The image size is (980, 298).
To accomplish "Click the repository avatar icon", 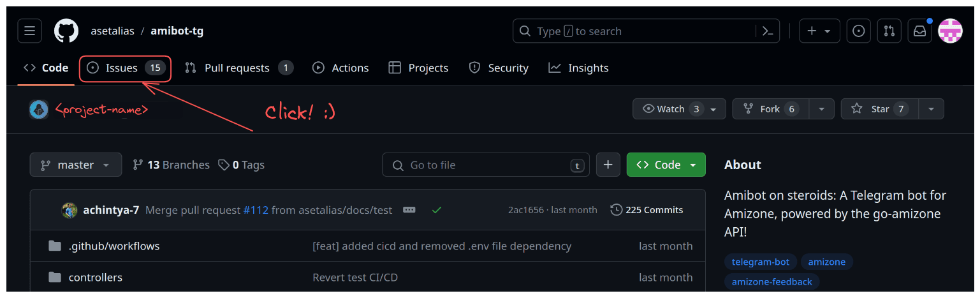I will pyautogui.click(x=39, y=109).
